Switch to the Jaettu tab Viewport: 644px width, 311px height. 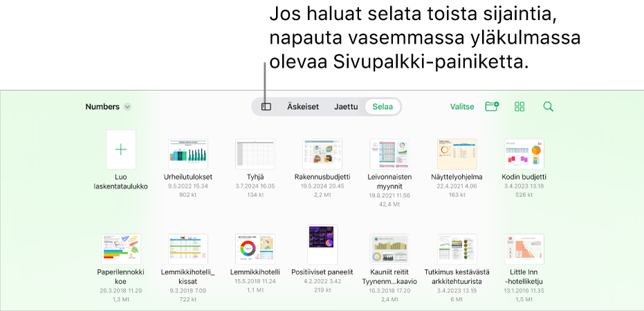[346, 106]
